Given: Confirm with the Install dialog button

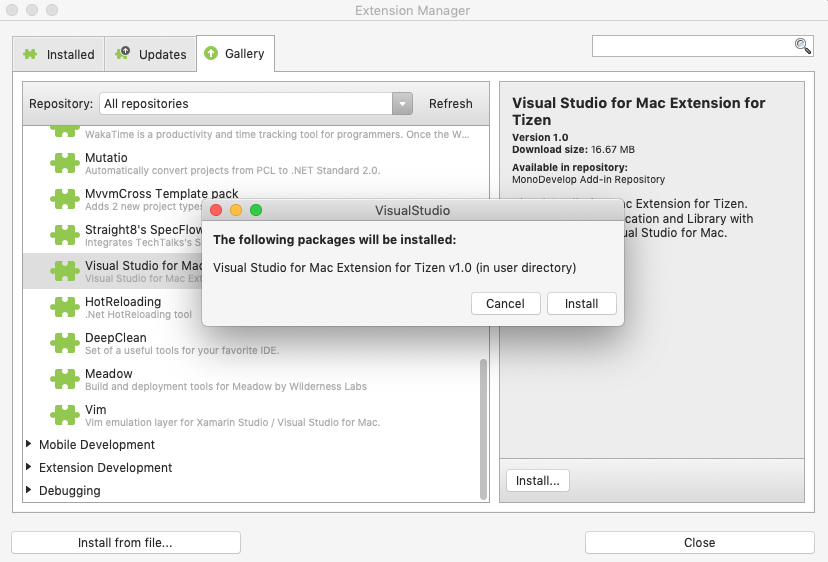Looking at the screenshot, I should (x=581, y=304).
